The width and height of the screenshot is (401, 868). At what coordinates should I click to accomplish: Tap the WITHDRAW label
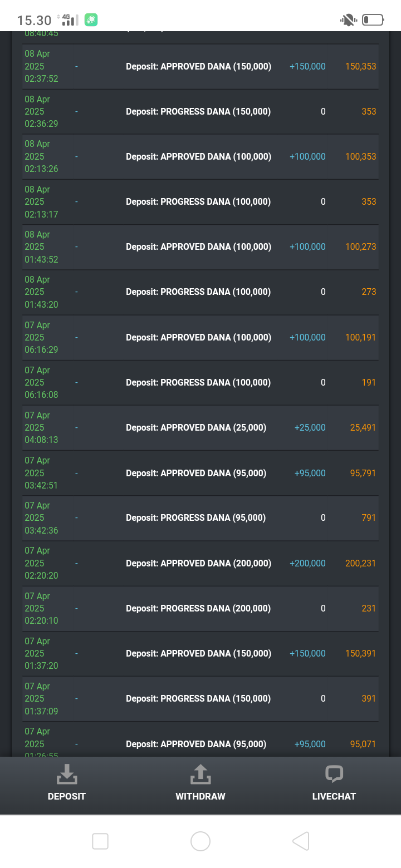click(x=200, y=796)
